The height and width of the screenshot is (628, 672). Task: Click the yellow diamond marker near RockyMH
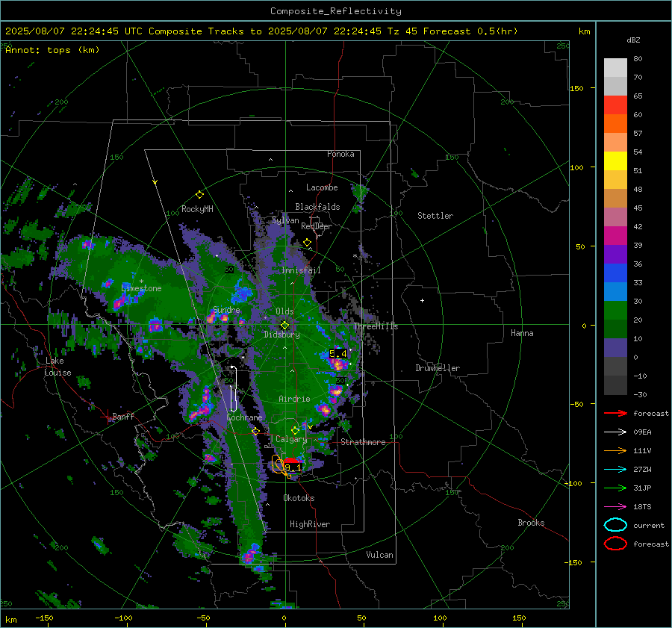pyautogui.click(x=199, y=195)
